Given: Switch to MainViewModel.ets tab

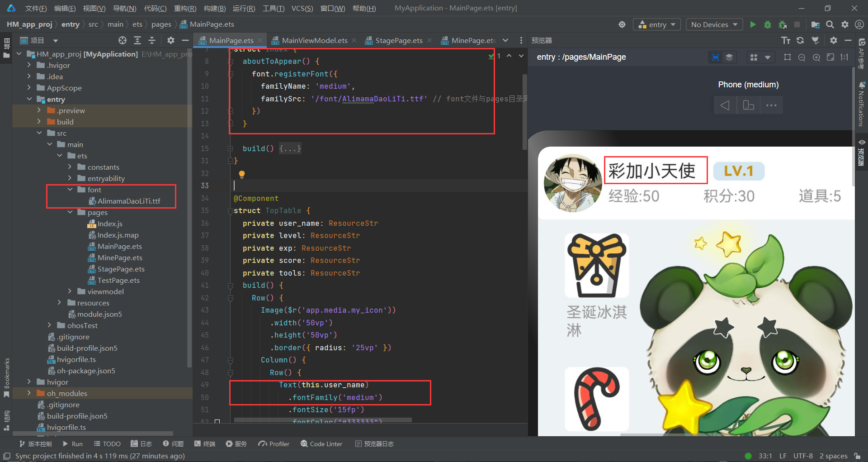Looking at the screenshot, I should [x=315, y=40].
